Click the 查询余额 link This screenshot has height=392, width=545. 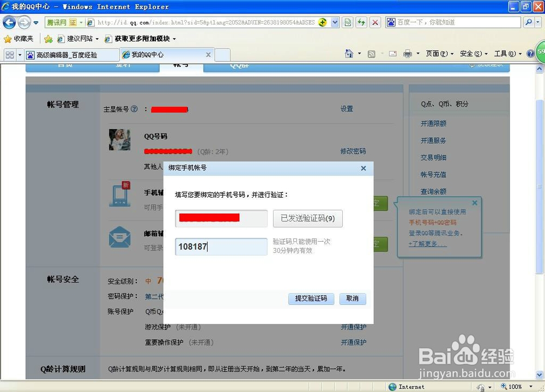(x=433, y=191)
